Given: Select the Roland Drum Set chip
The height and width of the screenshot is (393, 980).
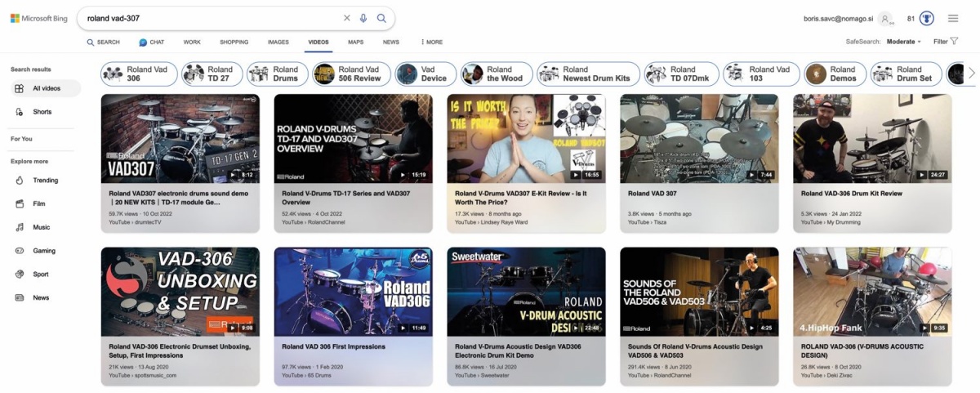Looking at the screenshot, I should [x=906, y=74].
